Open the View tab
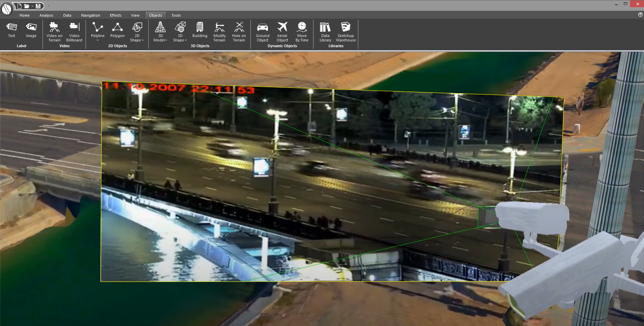Viewport: 644px width, 326px height. (135, 15)
